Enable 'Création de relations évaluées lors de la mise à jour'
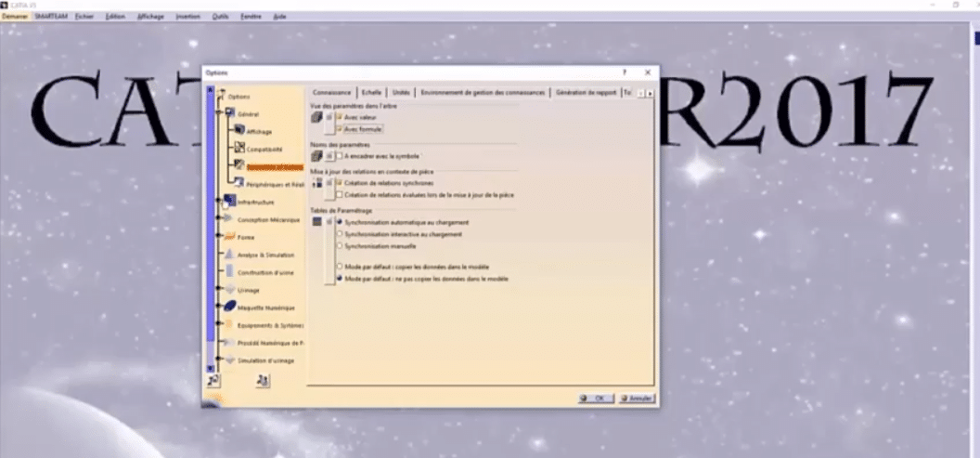The height and width of the screenshot is (458, 980). click(x=340, y=194)
